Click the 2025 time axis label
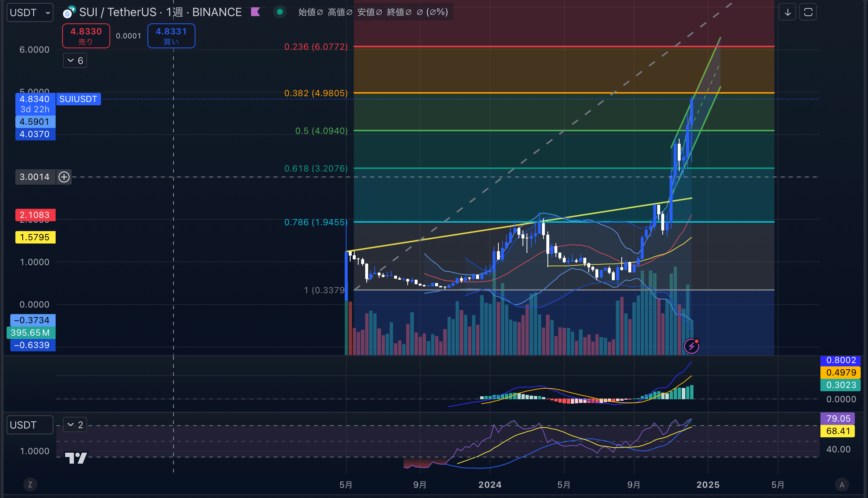 [708, 485]
